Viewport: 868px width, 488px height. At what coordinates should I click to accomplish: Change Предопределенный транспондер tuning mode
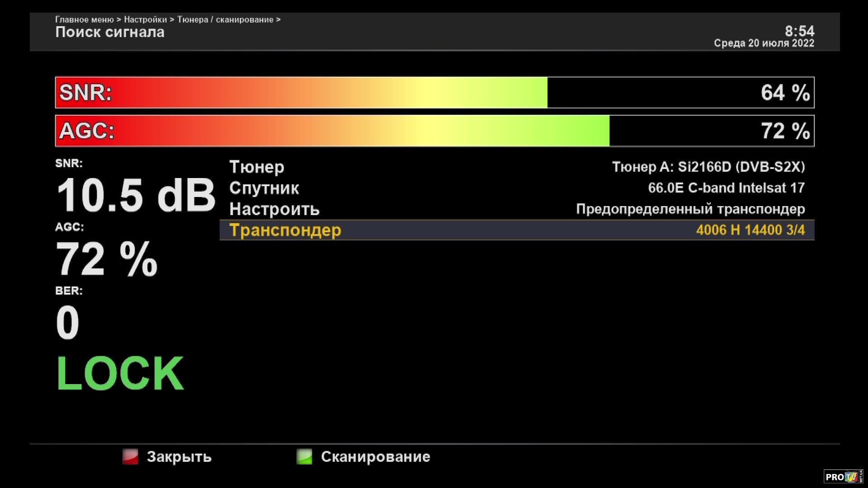(x=690, y=209)
